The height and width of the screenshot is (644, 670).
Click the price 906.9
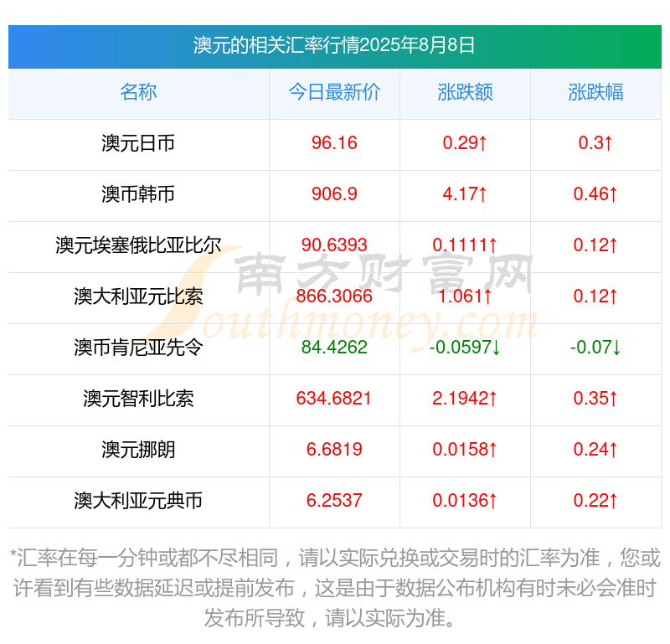coord(334,194)
